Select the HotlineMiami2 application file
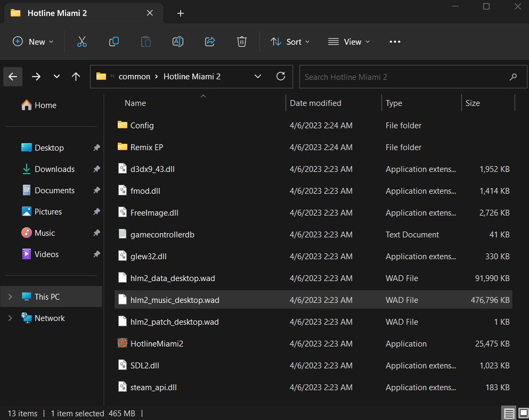This screenshot has height=420, width=529. pyautogui.click(x=157, y=344)
